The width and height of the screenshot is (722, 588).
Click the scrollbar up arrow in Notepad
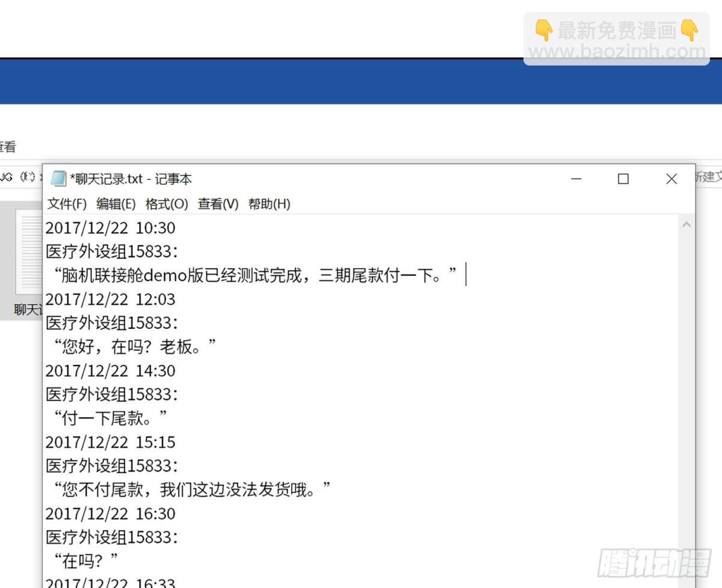(687, 225)
